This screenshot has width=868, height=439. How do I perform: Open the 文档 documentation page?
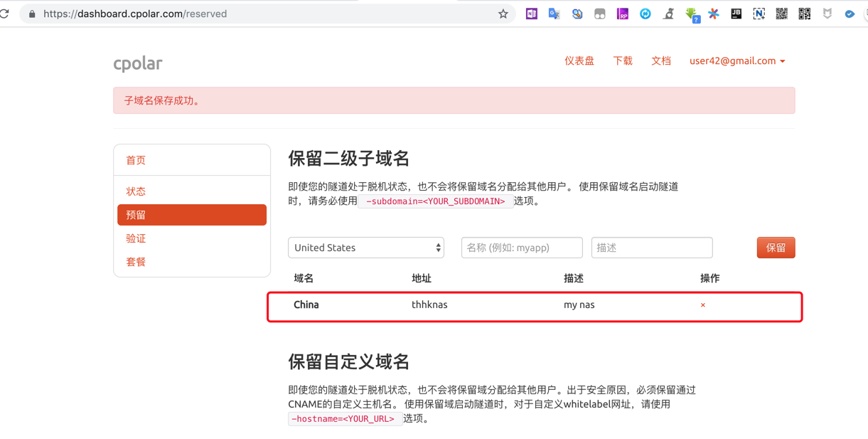tap(661, 61)
